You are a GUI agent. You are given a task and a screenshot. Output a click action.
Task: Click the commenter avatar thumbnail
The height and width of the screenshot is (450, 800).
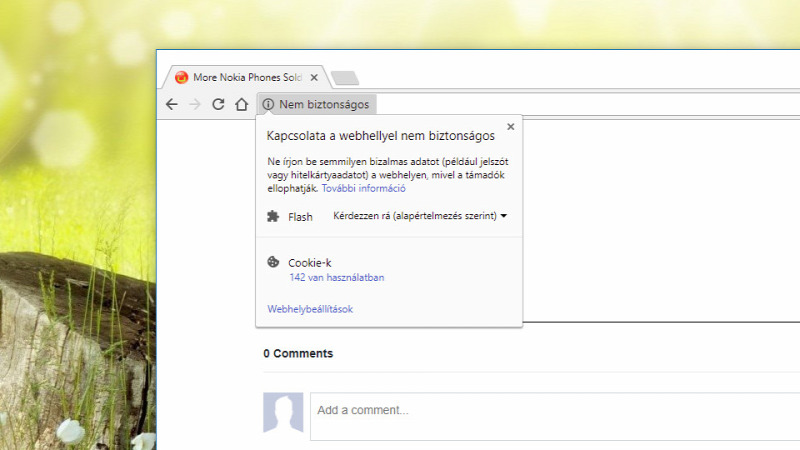283,412
